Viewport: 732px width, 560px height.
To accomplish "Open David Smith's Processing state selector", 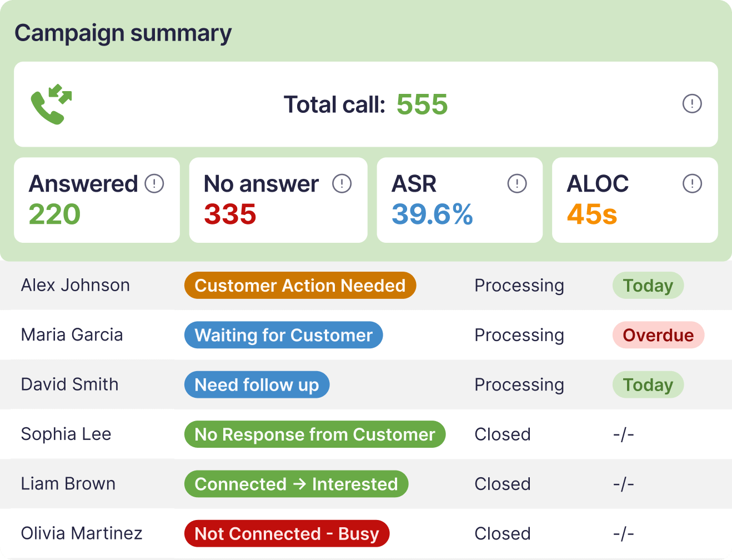I will [519, 384].
